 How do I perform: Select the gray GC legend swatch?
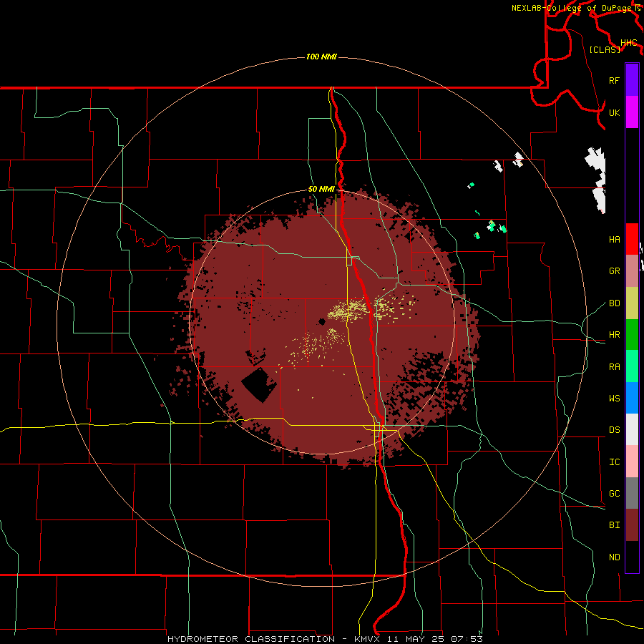[x=632, y=493]
